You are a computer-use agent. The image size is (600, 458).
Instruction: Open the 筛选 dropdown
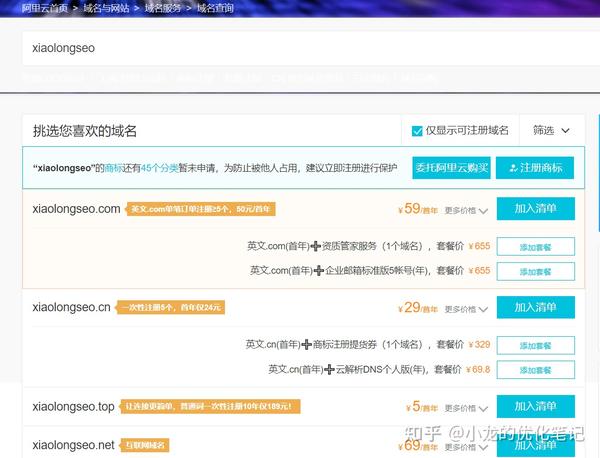coord(551,130)
